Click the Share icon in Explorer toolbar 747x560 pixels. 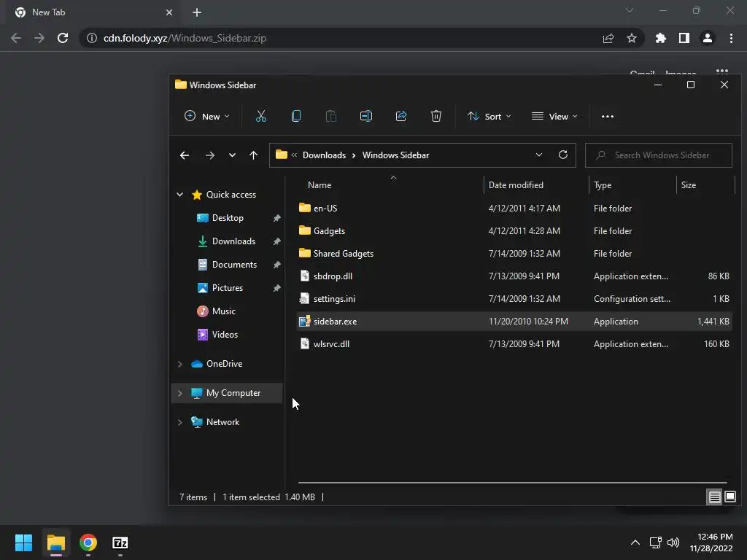point(401,116)
